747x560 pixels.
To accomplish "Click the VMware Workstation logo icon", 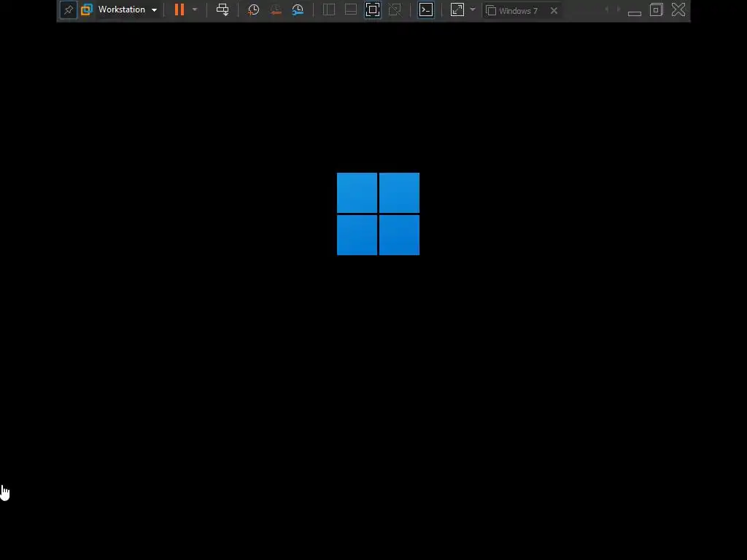I will [x=87, y=9].
